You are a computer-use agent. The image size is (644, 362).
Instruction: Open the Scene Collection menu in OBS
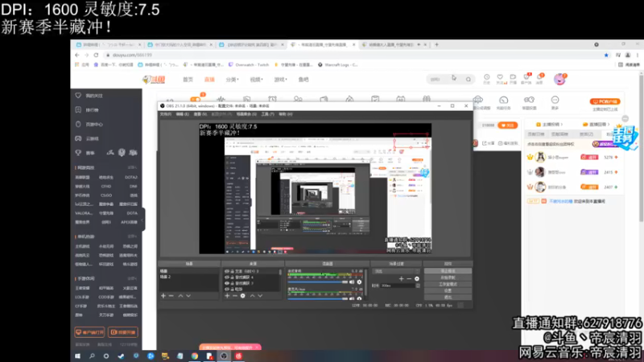click(x=246, y=114)
